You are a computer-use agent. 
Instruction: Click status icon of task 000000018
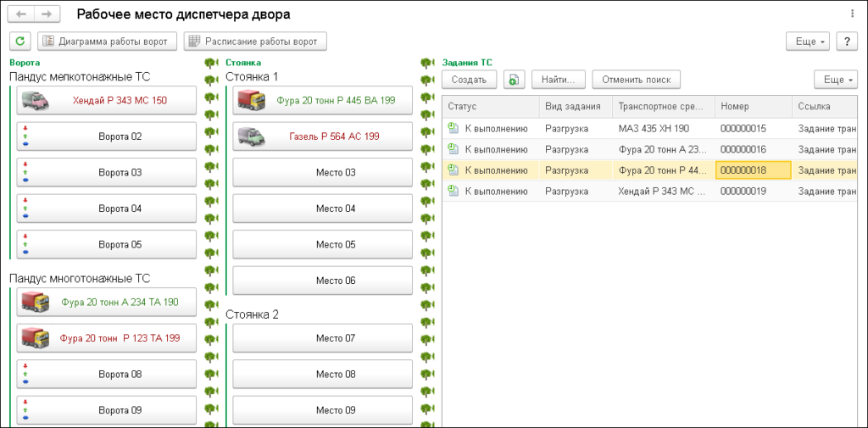point(453,170)
